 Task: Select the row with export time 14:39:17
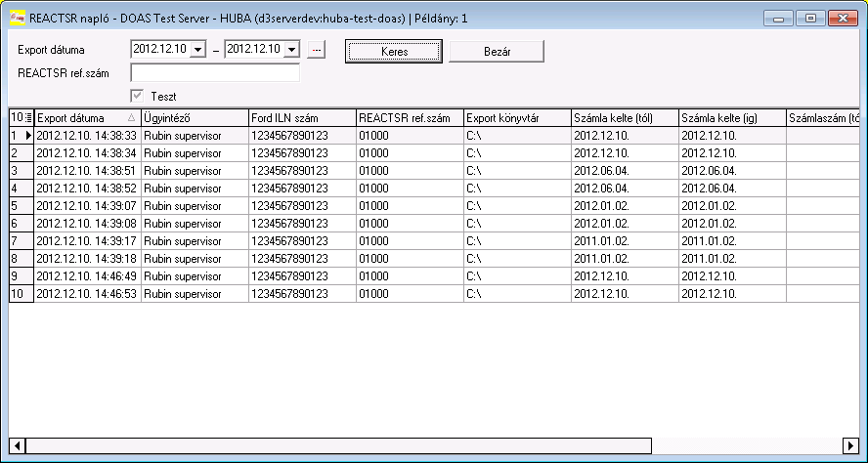coord(434,241)
